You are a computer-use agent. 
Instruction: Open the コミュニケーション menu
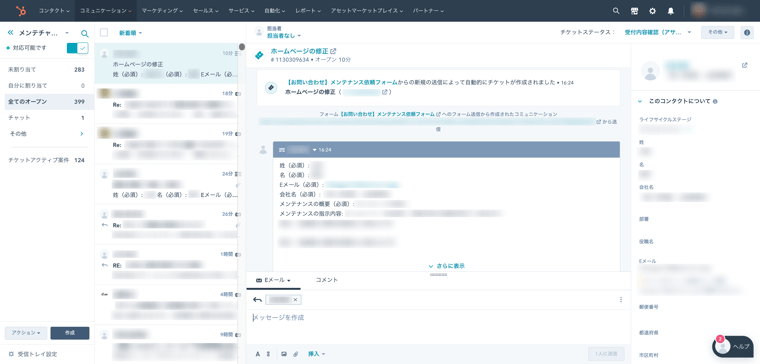106,11
